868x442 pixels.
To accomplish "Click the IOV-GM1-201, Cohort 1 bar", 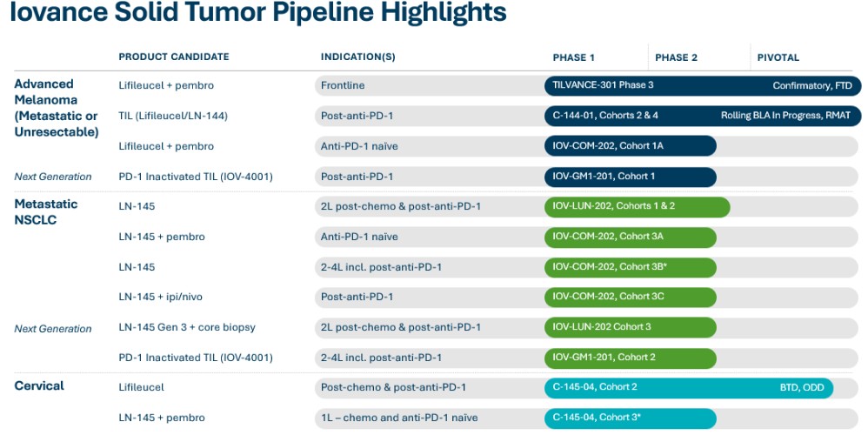I will (x=630, y=177).
